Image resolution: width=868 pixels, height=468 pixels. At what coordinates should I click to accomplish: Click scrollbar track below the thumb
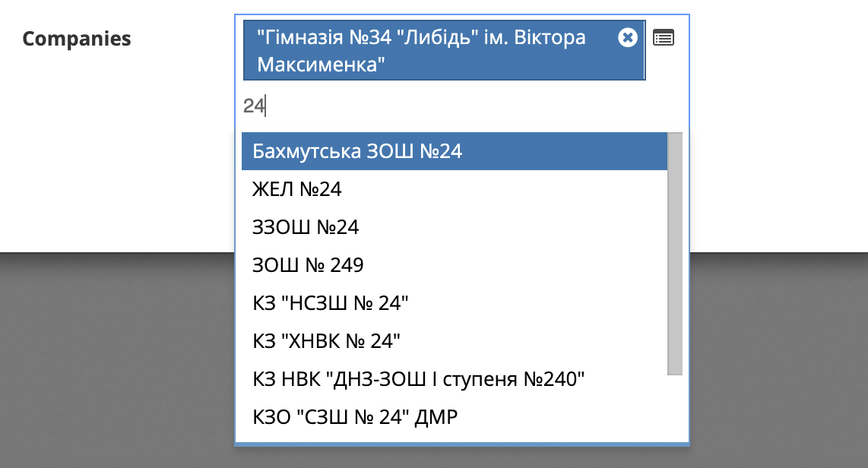(x=674, y=408)
